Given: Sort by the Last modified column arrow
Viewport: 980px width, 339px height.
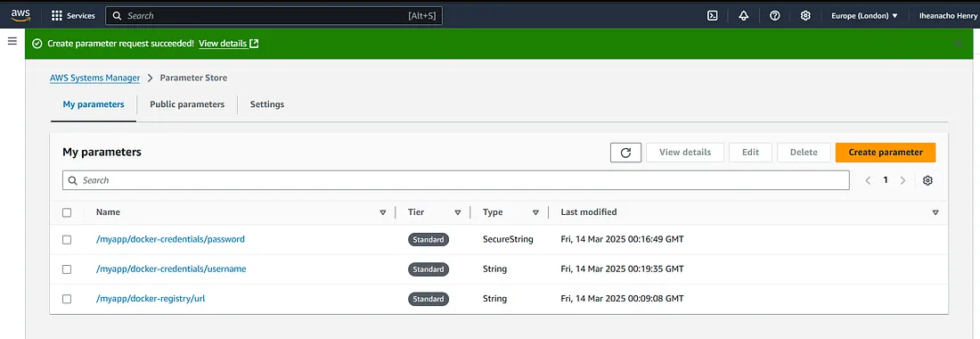Looking at the screenshot, I should pyautogui.click(x=935, y=212).
